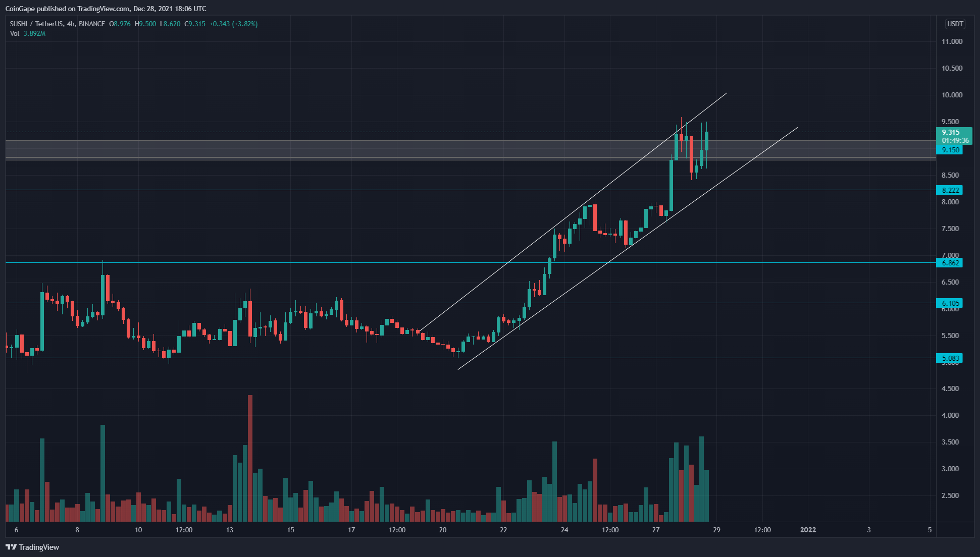Click the 10 date label on time axis
980x557 pixels.
coord(138,530)
